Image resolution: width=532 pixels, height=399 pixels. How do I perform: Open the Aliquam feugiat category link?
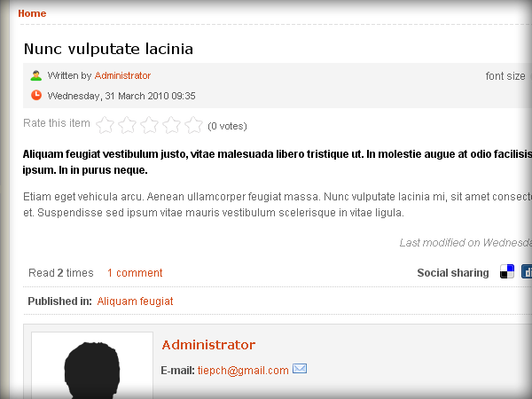135,301
